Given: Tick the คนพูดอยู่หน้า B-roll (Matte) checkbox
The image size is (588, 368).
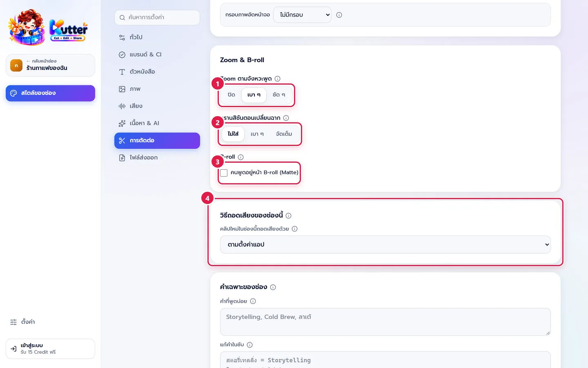Looking at the screenshot, I should (224, 173).
